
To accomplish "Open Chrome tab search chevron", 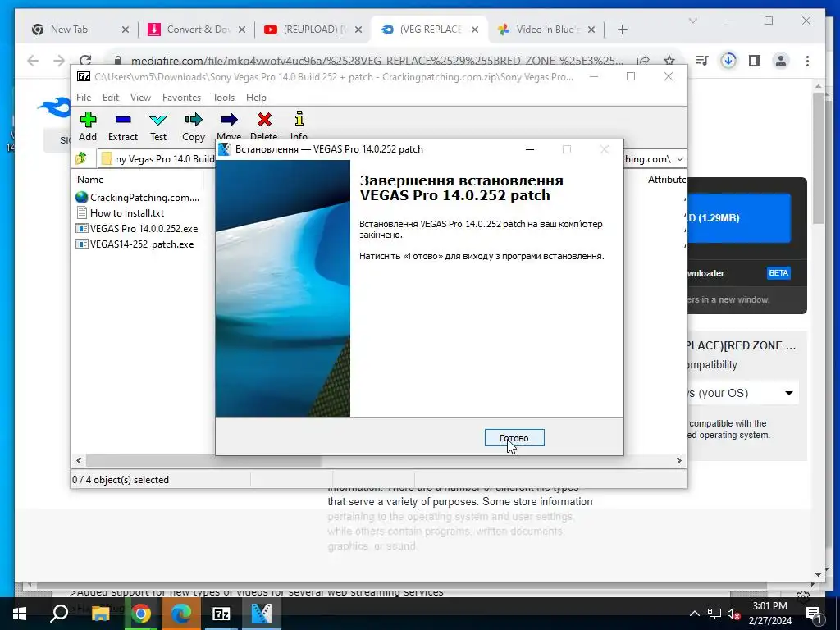I will (x=692, y=21).
